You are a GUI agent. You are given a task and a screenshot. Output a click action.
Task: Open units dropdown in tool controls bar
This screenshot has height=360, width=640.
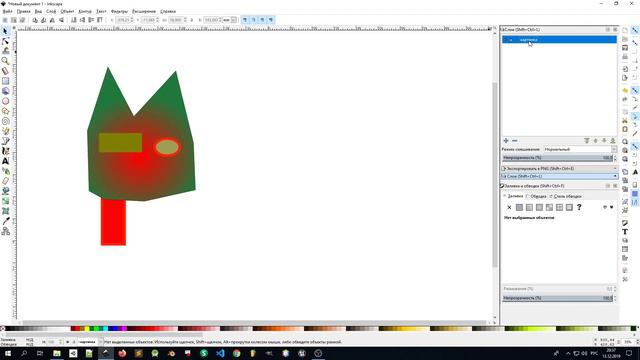click(x=229, y=20)
